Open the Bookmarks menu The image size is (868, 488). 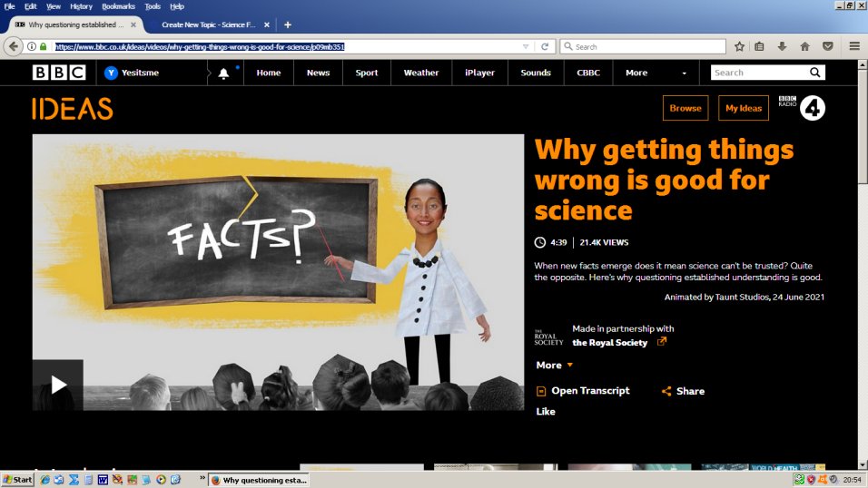click(x=118, y=6)
